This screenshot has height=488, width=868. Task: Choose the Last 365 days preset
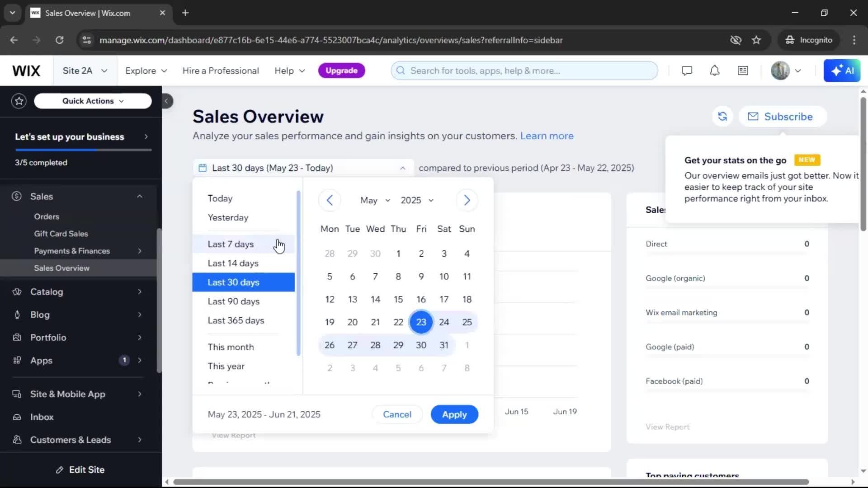[243, 320]
